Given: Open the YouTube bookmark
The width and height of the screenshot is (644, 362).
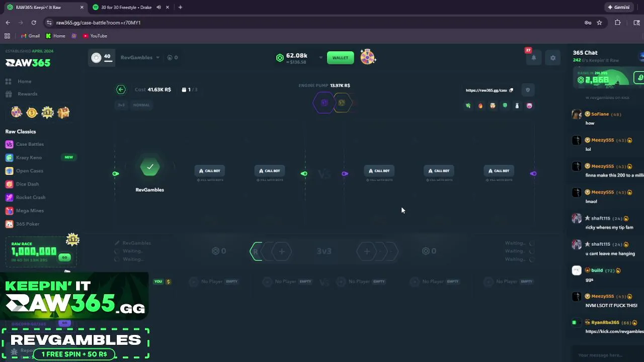Looking at the screenshot, I should pos(95,36).
